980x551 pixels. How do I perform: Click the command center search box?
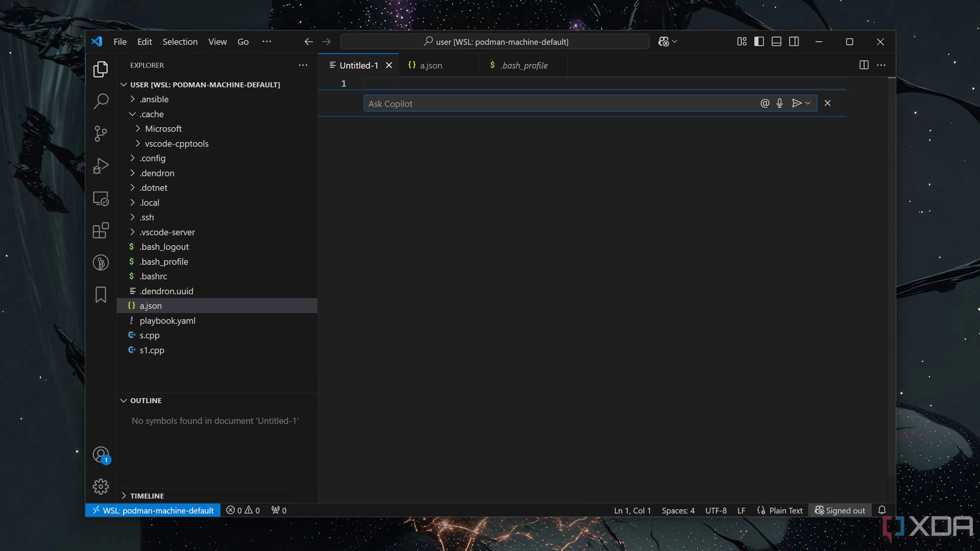pos(495,41)
